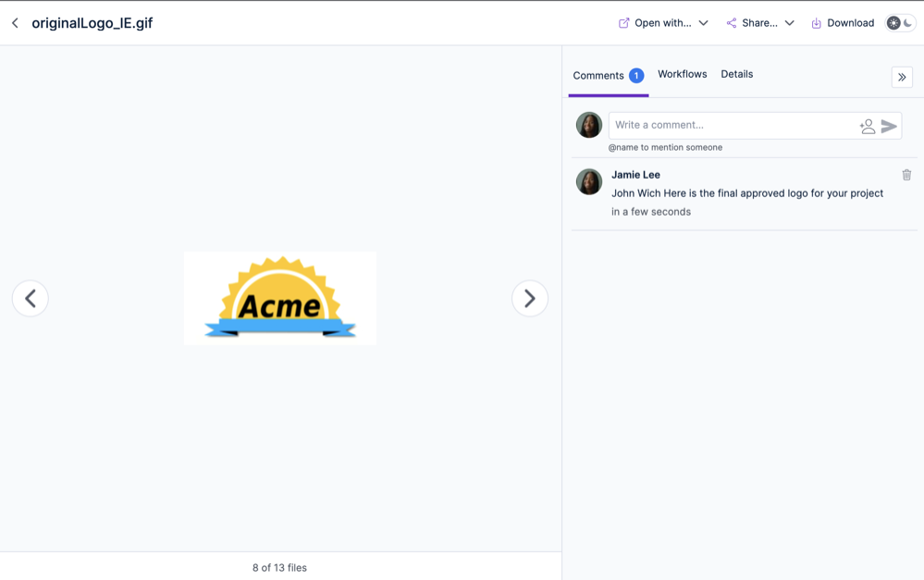Image resolution: width=924 pixels, height=580 pixels.
Task: Click the Download label
Action: click(x=850, y=23)
